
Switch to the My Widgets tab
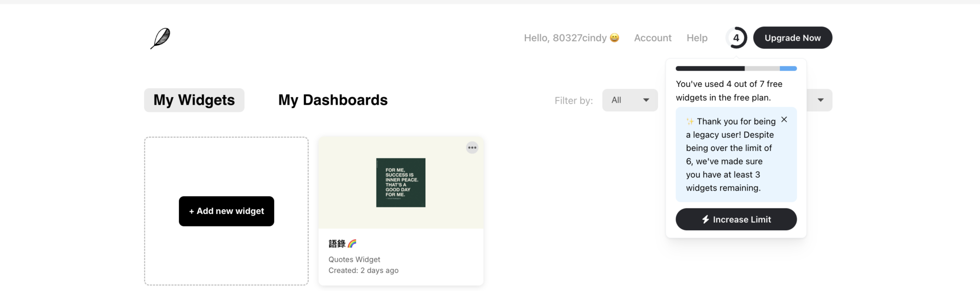(x=194, y=100)
